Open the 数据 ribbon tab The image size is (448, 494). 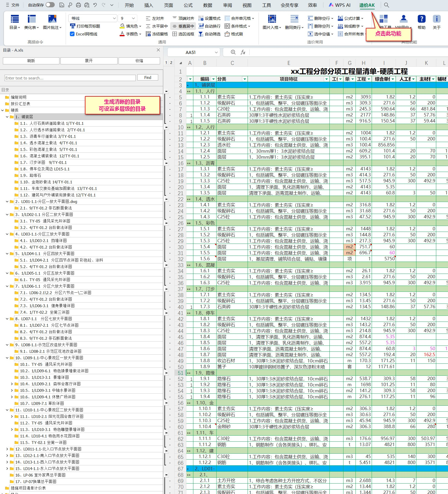207,5
